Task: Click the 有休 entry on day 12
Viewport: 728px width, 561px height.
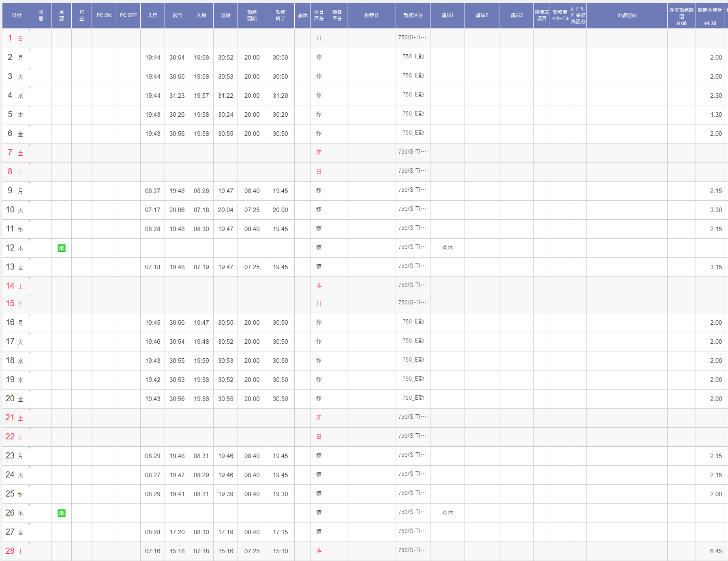Action: click(x=448, y=248)
